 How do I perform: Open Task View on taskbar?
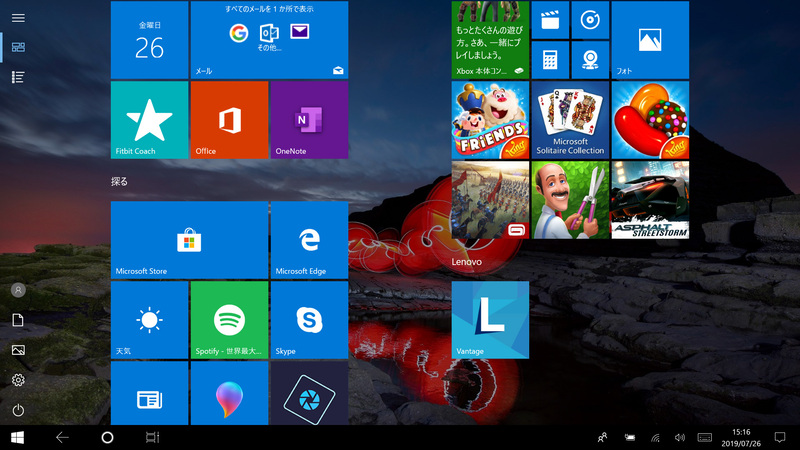(152, 437)
